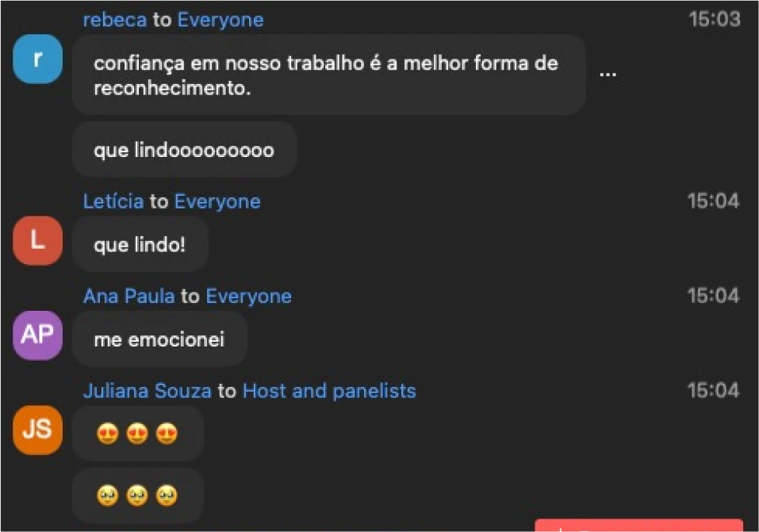Click the sender name Ana Paula
The image size is (759, 532).
click(x=128, y=296)
